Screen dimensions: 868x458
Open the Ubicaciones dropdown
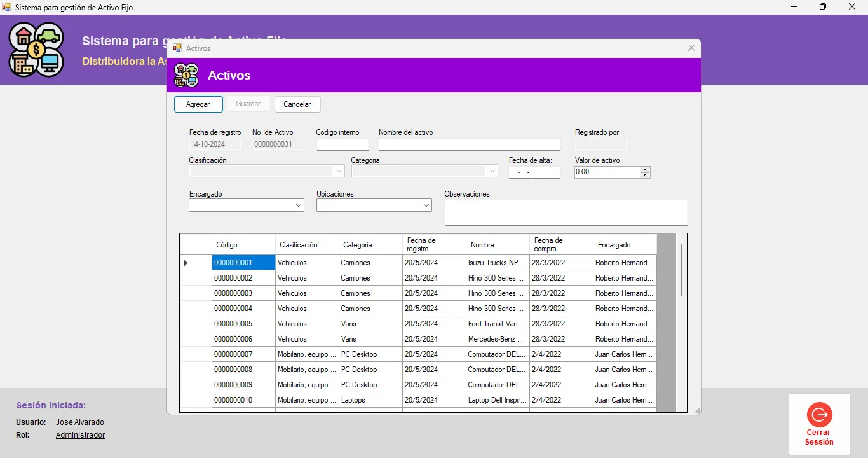426,205
